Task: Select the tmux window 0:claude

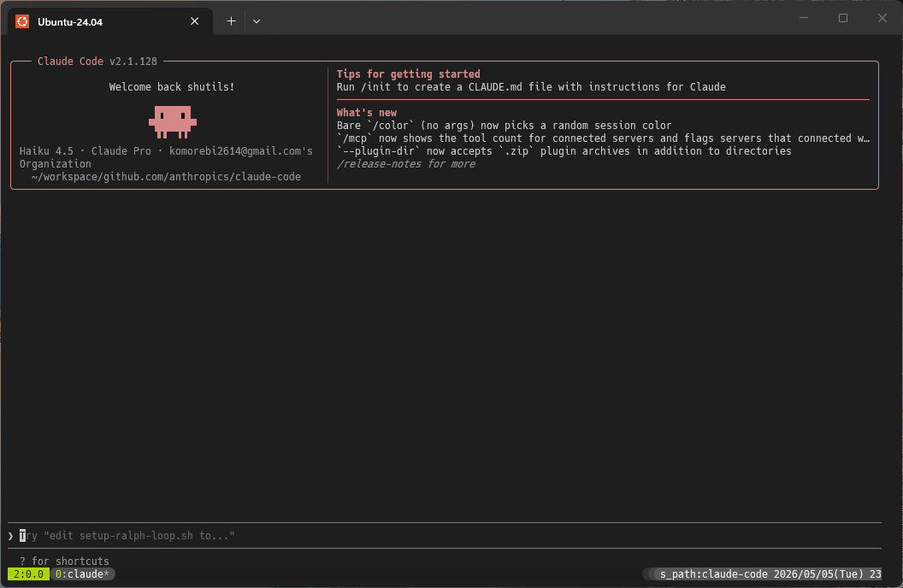Action: coord(82,574)
